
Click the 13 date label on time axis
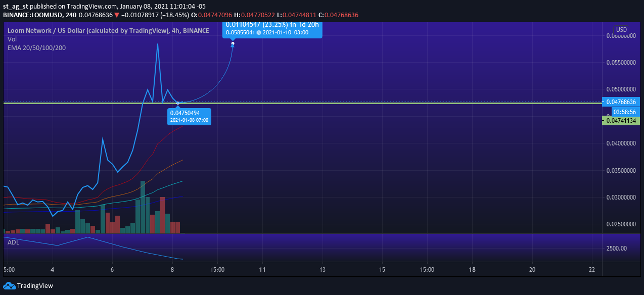[322, 270]
